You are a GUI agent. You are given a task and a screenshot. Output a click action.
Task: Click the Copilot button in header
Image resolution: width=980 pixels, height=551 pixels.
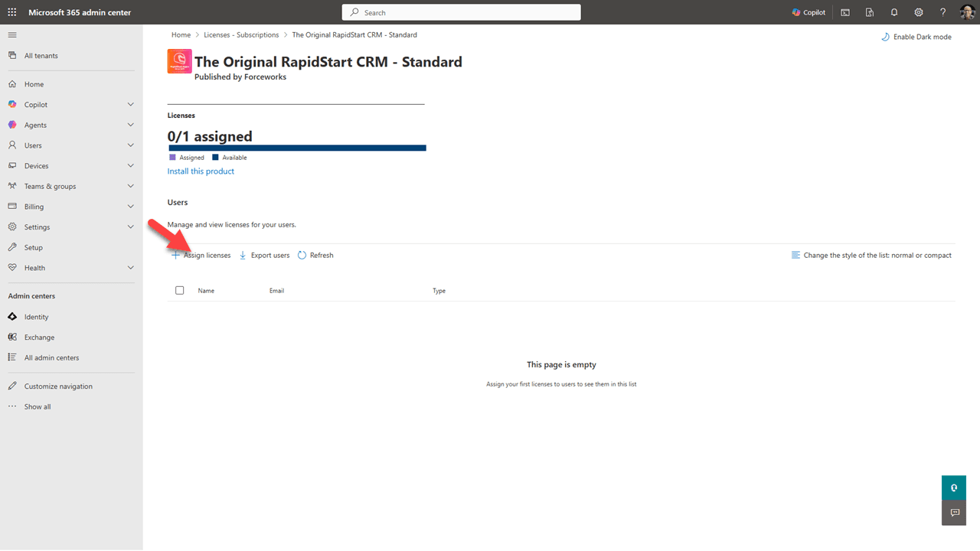click(808, 12)
